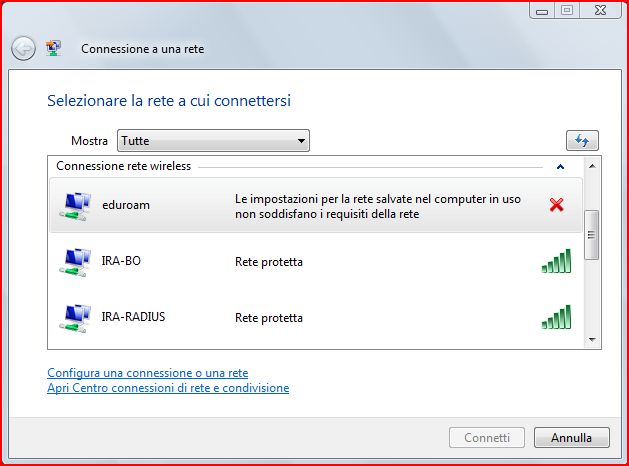The width and height of the screenshot is (629, 466).
Task: Click the IRA-BO signal strength bars
Action: point(556,262)
